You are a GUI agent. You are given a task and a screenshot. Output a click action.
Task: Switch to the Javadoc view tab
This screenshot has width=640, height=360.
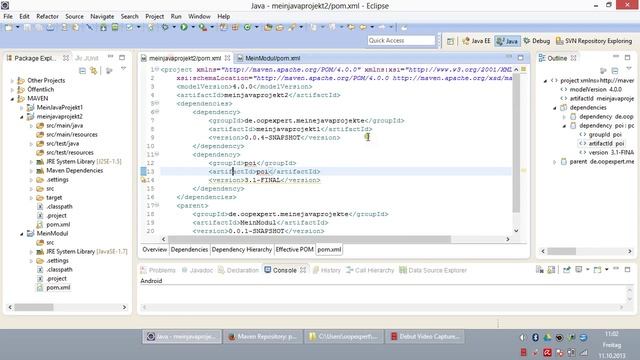[x=197, y=270]
